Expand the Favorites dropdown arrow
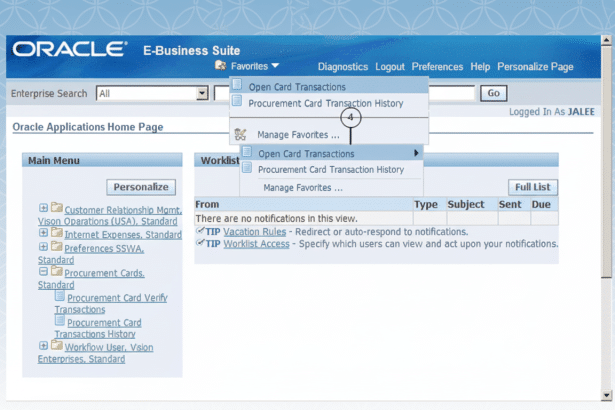The image size is (615, 410). click(x=275, y=66)
